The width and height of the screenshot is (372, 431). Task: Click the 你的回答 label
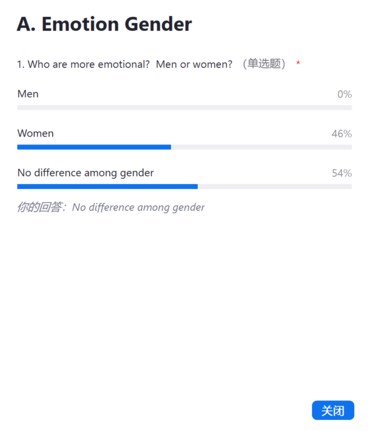39,207
